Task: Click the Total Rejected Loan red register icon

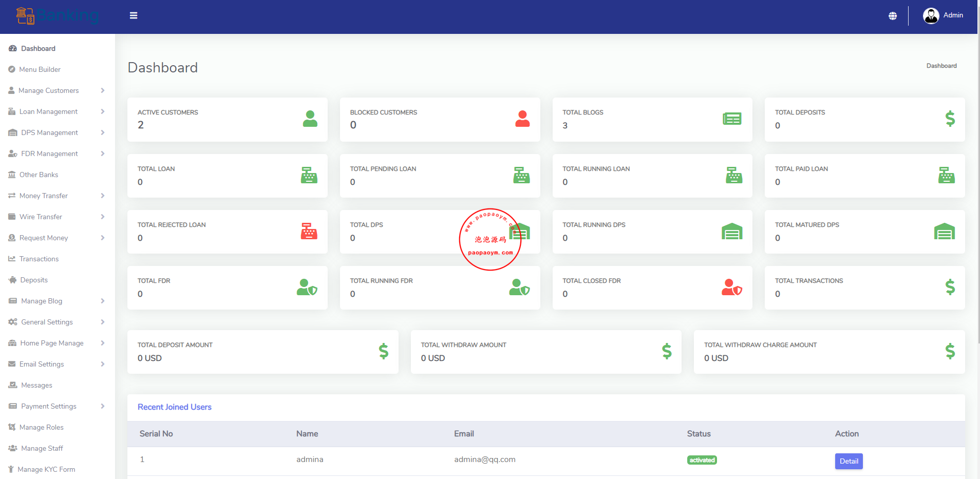Action: point(309,232)
